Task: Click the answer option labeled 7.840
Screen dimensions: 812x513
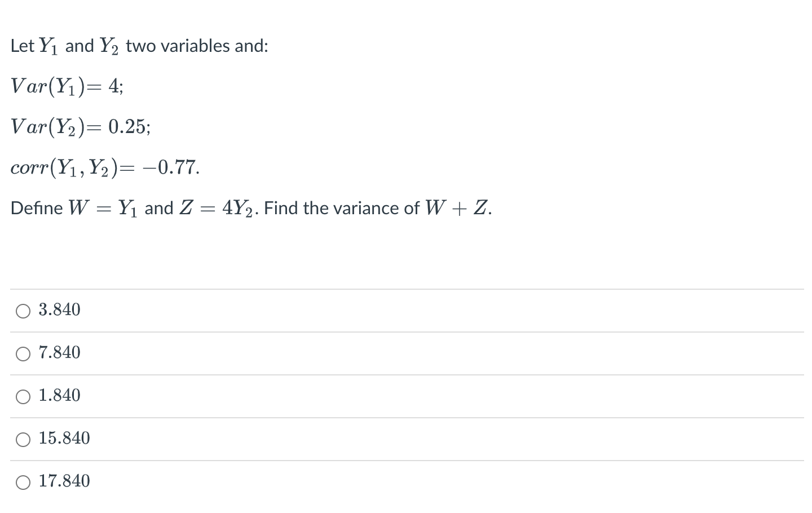Action: [x=59, y=352]
